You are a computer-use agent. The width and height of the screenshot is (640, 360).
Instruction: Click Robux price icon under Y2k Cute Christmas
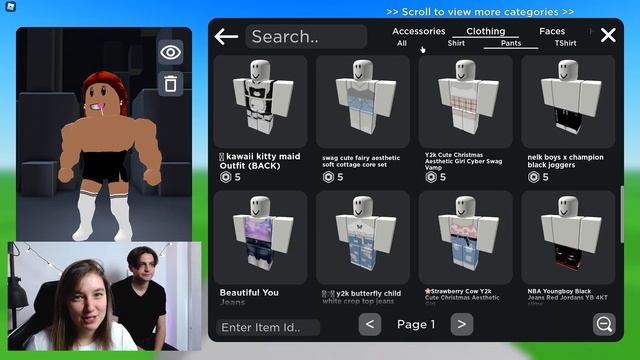(431, 177)
